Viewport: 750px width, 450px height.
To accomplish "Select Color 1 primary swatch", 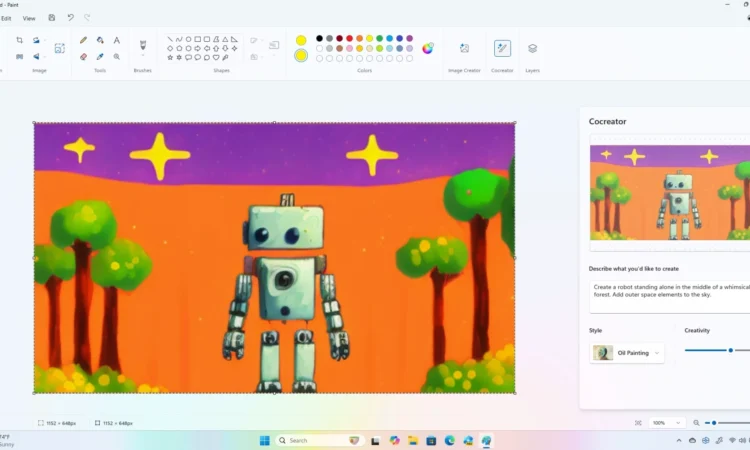I will [x=301, y=40].
